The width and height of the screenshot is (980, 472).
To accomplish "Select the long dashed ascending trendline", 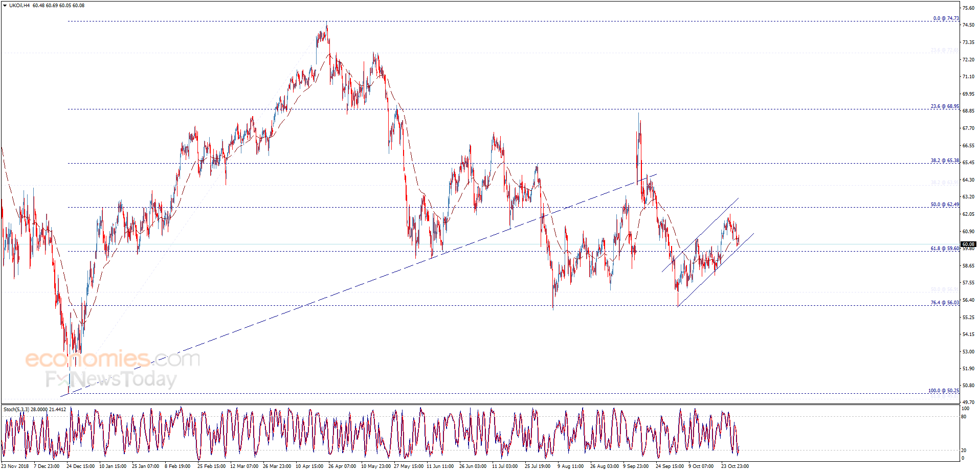I will click(358, 285).
